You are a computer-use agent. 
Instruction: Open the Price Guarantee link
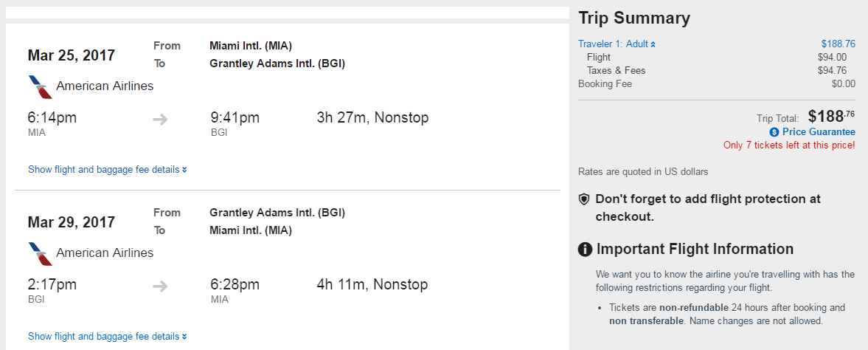pos(819,132)
